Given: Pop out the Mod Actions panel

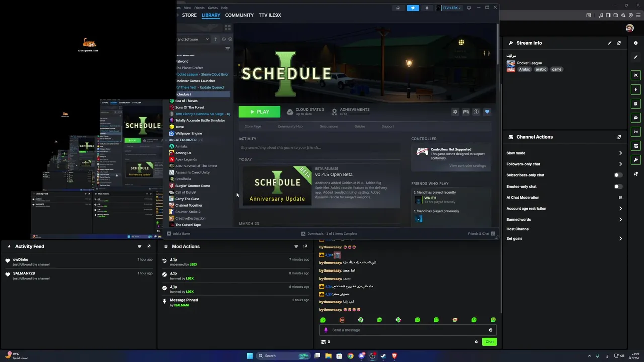Looking at the screenshot, I should [x=305, y=246].
